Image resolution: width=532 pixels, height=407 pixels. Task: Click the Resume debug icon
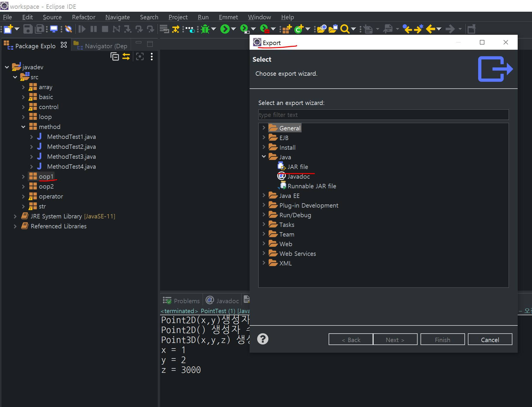click(82, 29)
